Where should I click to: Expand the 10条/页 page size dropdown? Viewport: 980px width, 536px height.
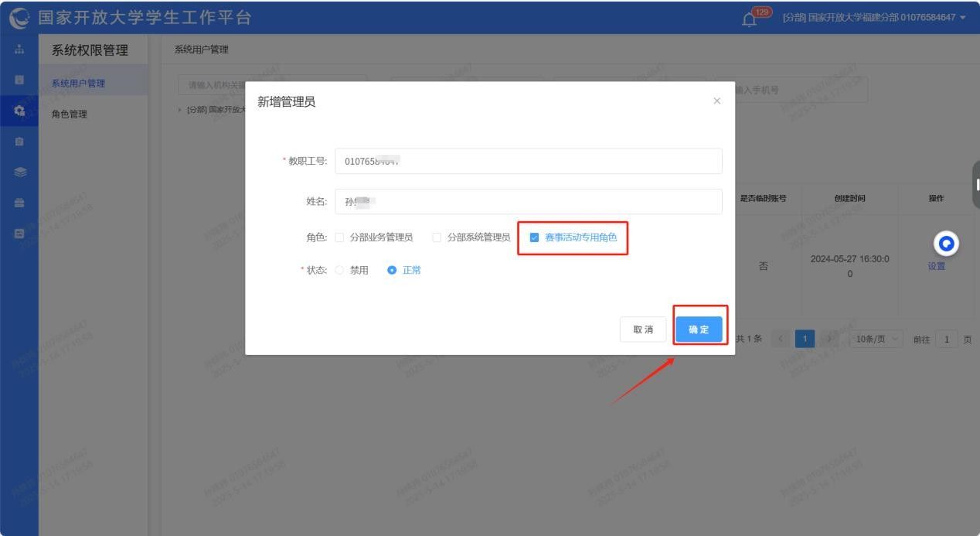(x=876, y=340)
